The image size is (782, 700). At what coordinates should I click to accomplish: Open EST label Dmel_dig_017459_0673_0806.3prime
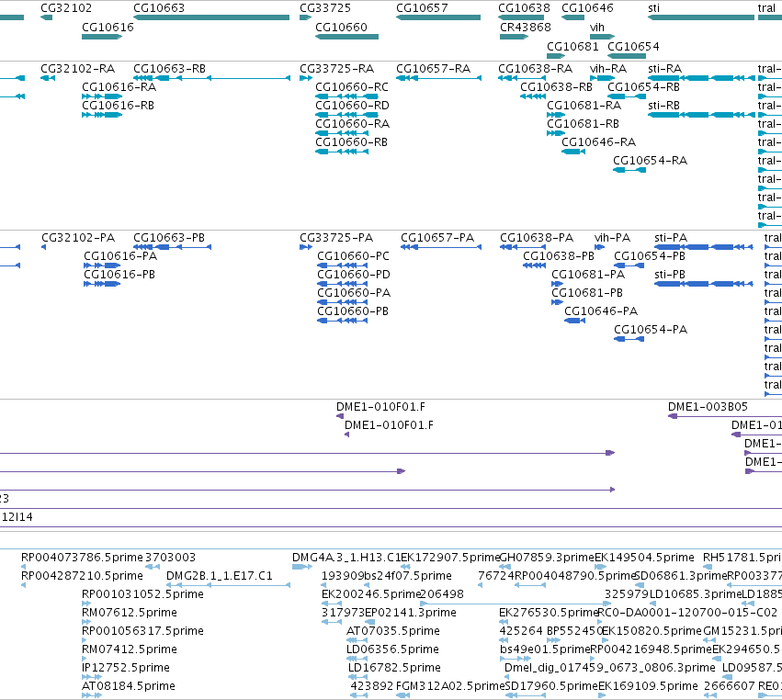click(x=610, y=667)
